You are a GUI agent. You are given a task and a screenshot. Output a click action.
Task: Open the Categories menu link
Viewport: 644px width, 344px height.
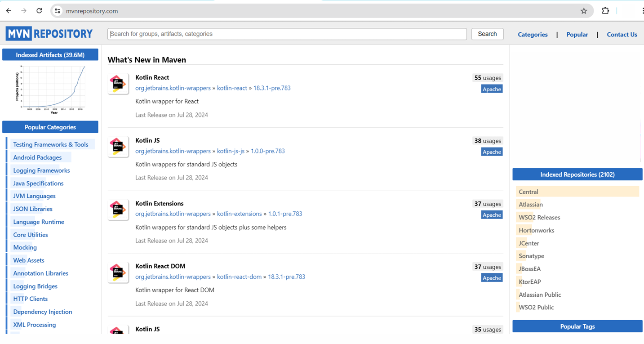[533, 34]
